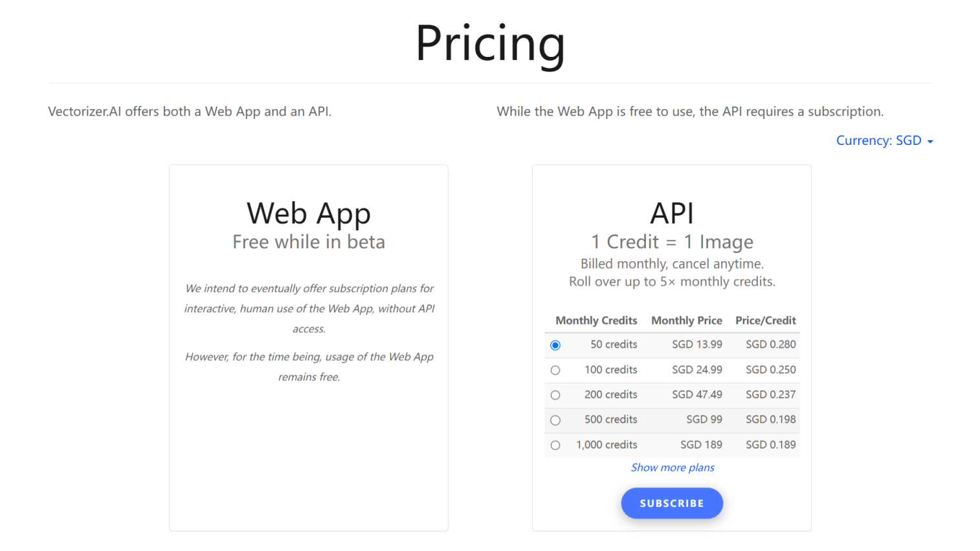The height and width of the screenshot is (551, 980).
Task: Click the Free while in beta subtitle
Action: tap(309, 243)
